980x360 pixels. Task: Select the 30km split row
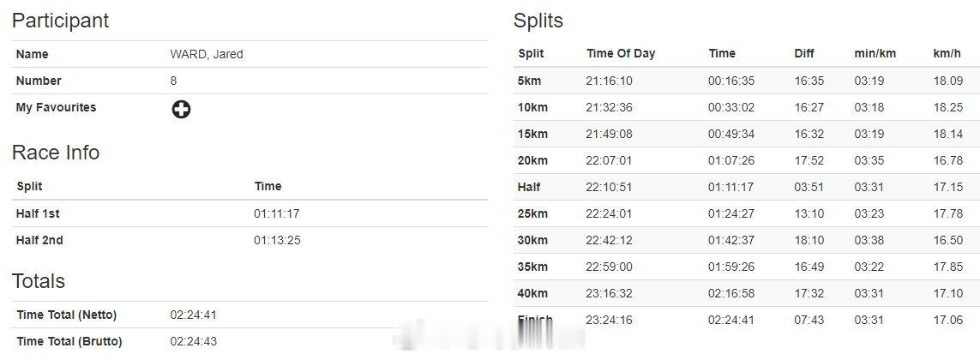[x=746, y=240]
